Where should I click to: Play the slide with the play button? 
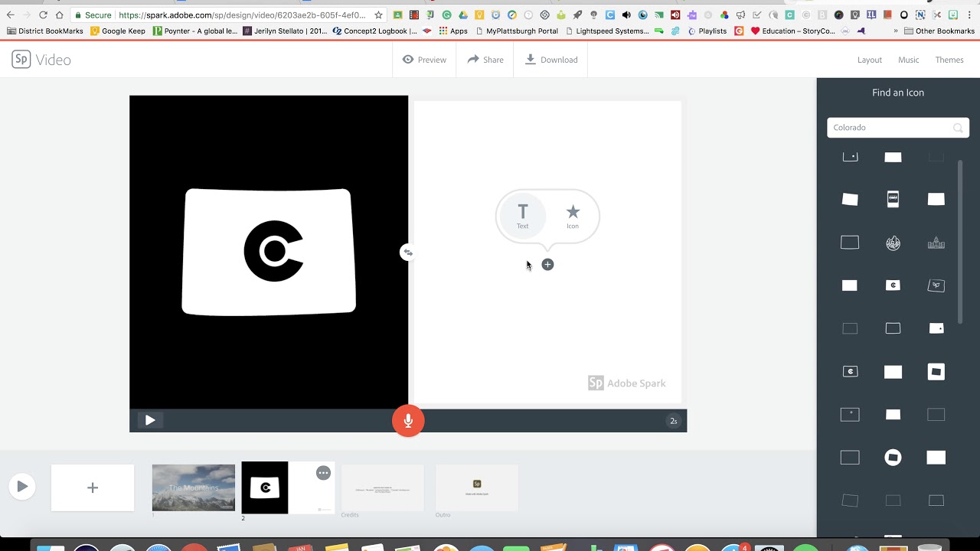[150, 420]
